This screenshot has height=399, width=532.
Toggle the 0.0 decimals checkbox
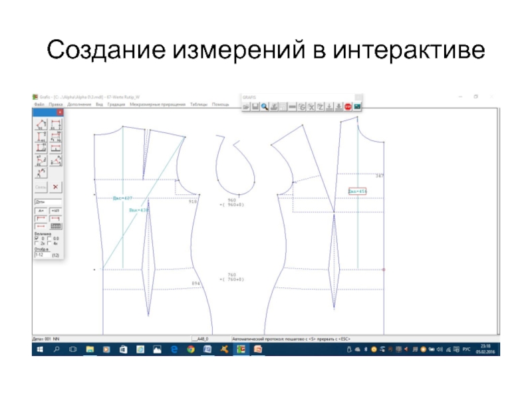(x=49, y=239)
